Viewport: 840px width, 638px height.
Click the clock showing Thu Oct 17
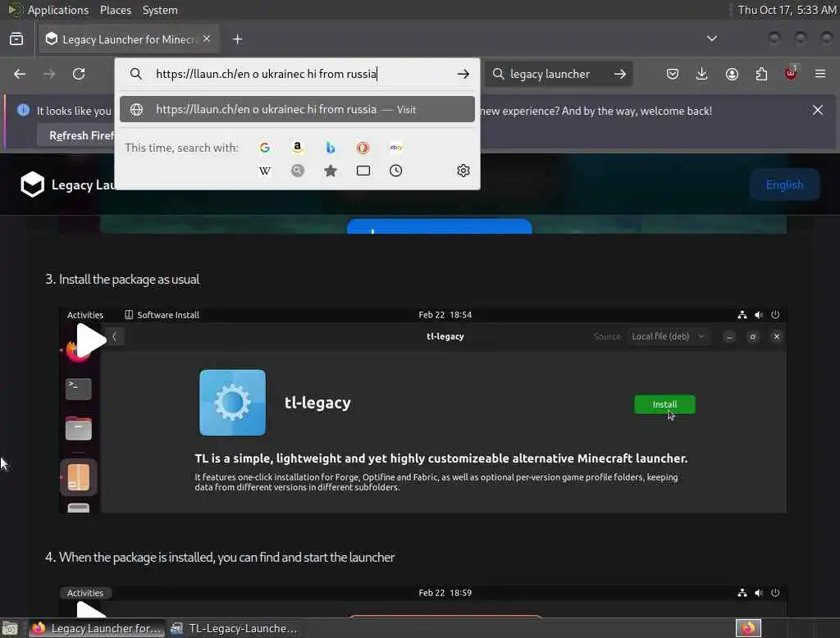coord(787,10)
